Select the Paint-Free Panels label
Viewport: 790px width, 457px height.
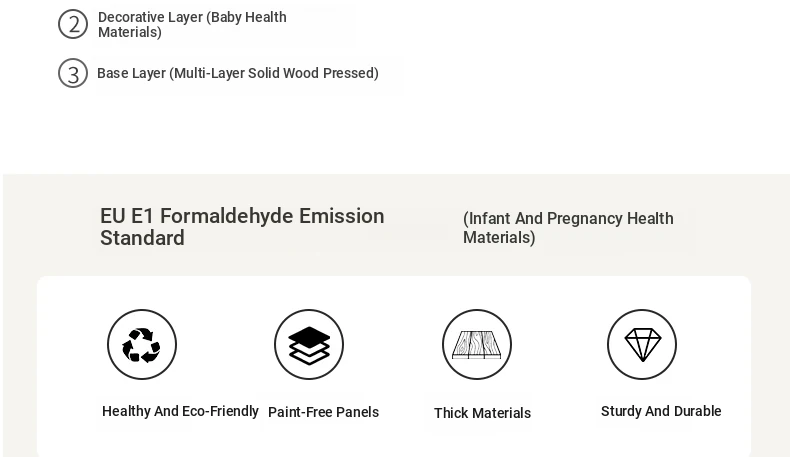pyautogui.click(x=323, y=412)
